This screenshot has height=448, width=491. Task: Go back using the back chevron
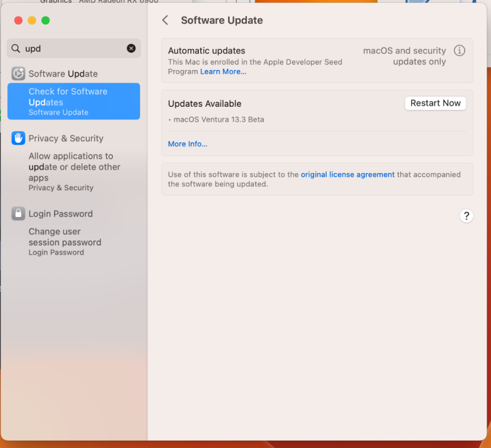coord(165,20)
